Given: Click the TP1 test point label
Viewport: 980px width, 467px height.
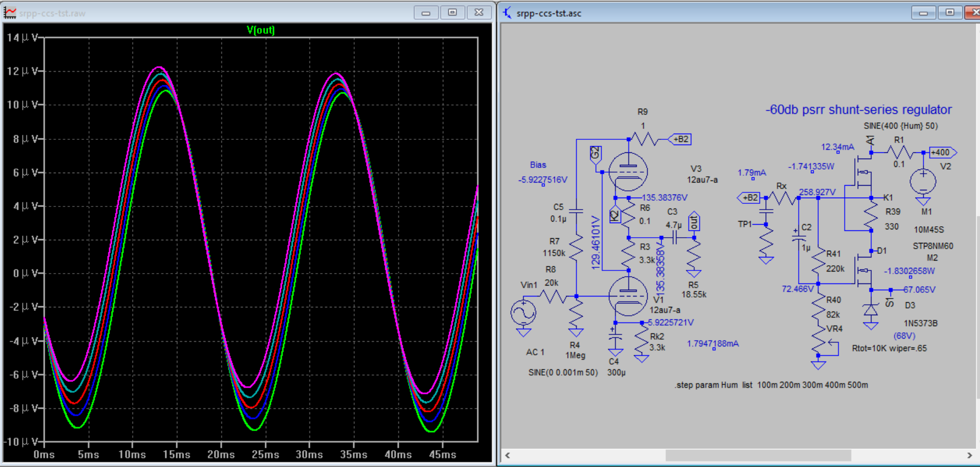Looking at the screenshot, I should (x=744, y=224).
